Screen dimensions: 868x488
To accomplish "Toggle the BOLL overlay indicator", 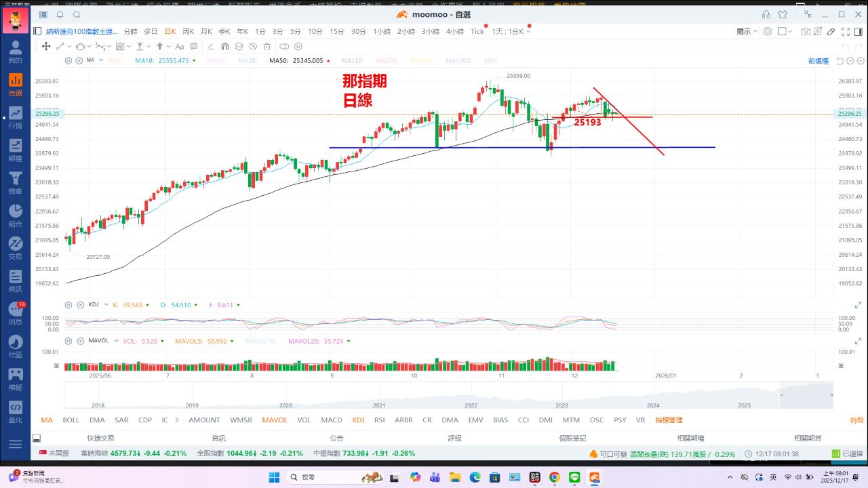I will (71, 420).
